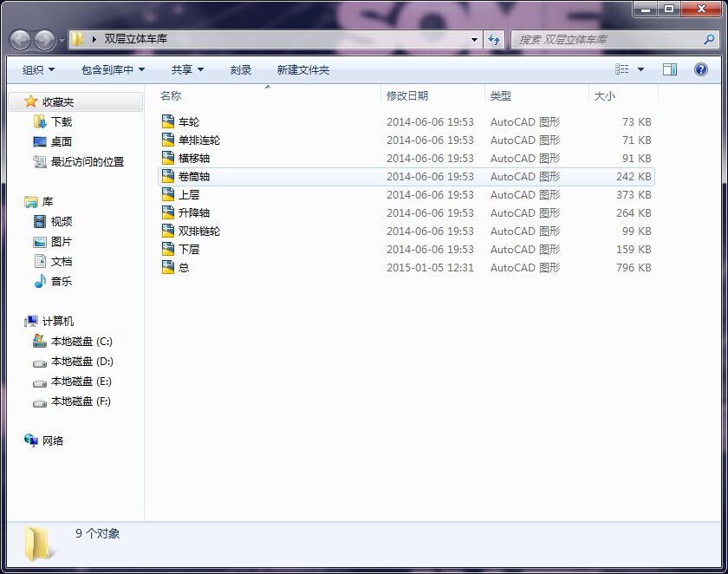Image resolution: width=728 pixels, height=574 pixels.
Task: Click the file name 车轮
Action: tap(189, 121)
